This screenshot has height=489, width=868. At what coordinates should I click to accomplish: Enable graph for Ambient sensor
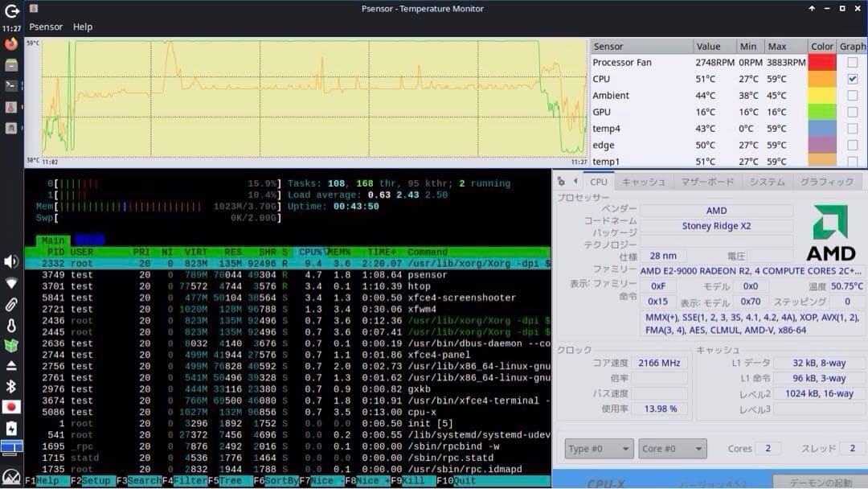(x=853, y=95)
